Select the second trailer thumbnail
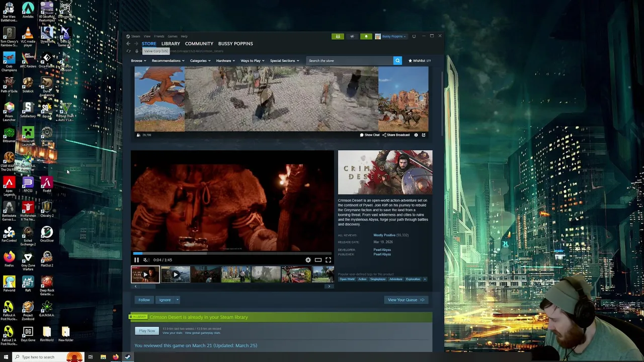The height and width of the screenshot is (362, 644). pyautogui.click(x=176, y=275)
